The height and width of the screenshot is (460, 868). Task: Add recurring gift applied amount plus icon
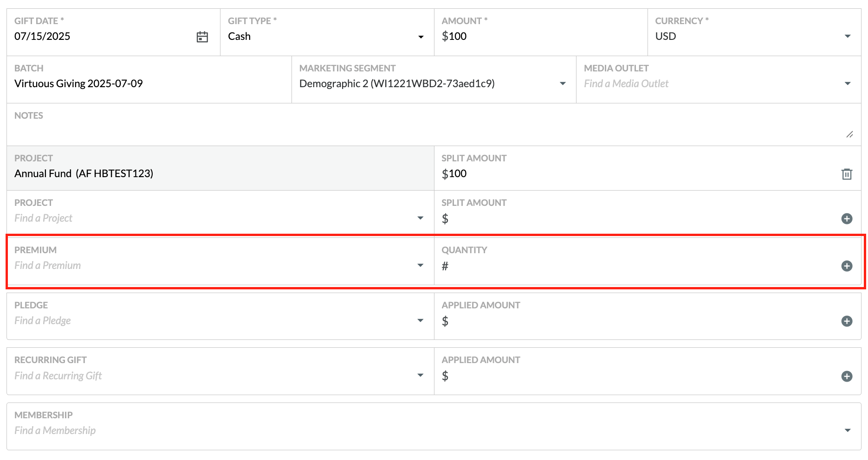pyautogui.click(x=847, y=376)
